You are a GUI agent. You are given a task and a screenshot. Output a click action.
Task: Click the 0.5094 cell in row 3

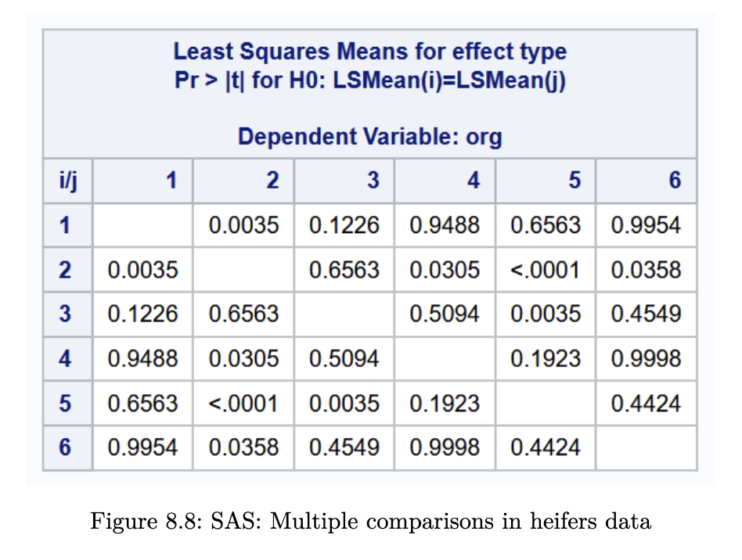click(x=445, y=314)
